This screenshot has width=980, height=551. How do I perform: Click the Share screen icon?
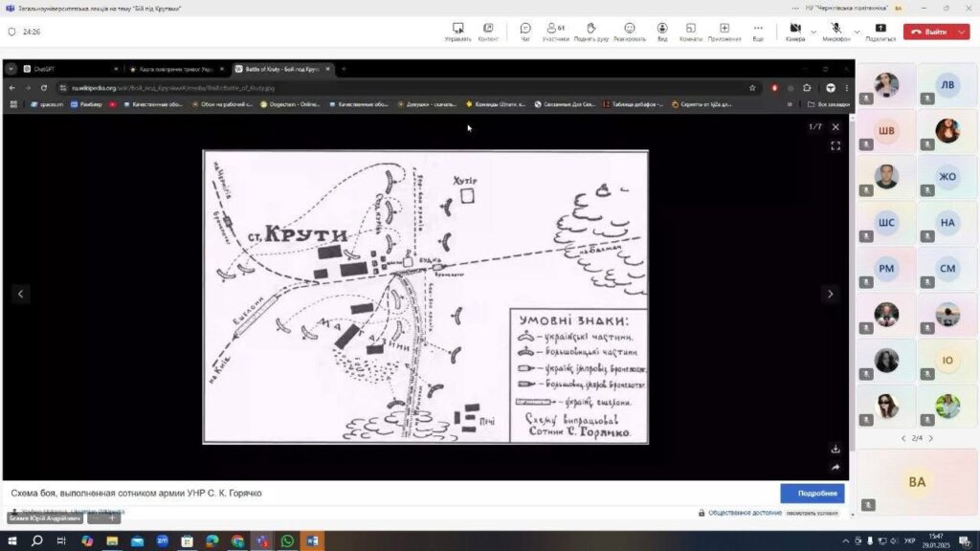[x=880, y=32]
